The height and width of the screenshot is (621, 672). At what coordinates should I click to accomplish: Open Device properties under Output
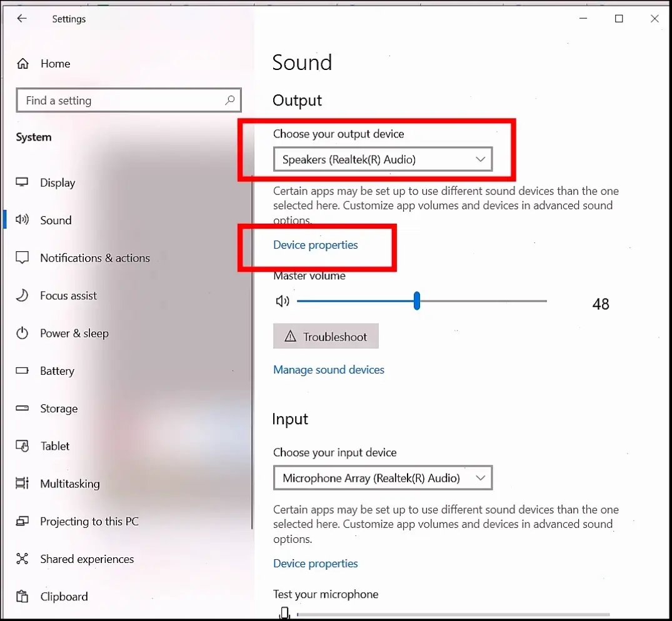(315, 245)
